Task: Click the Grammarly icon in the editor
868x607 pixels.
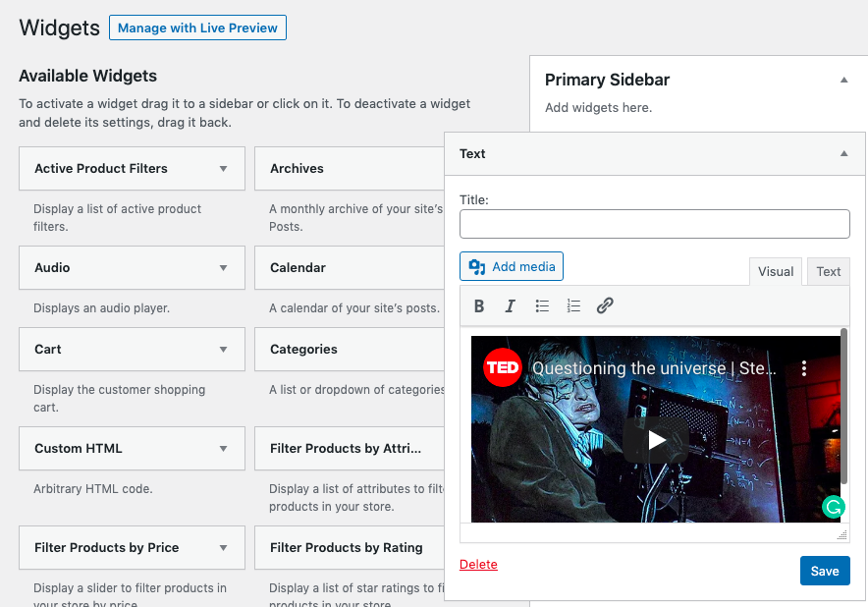Action: [x=833, y=506]
